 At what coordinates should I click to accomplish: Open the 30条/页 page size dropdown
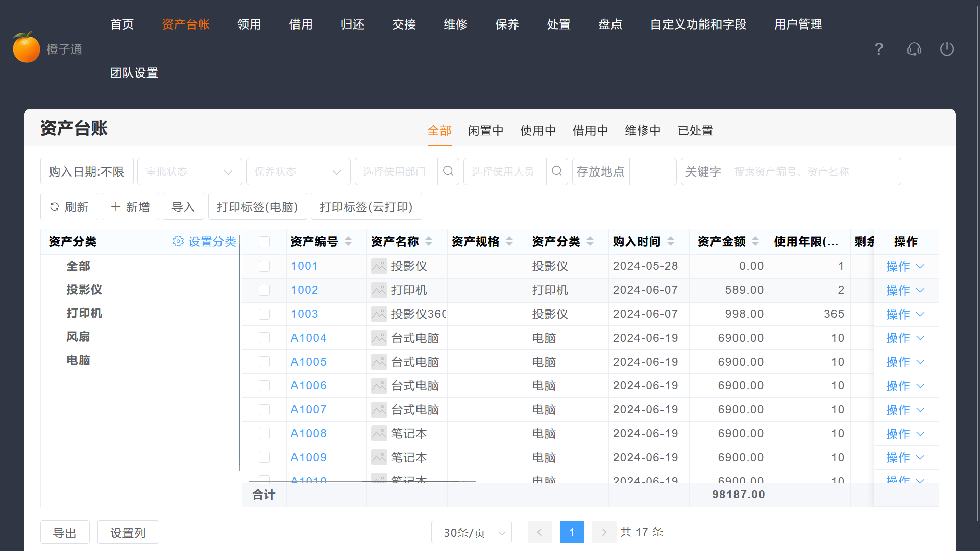[471, 532]
